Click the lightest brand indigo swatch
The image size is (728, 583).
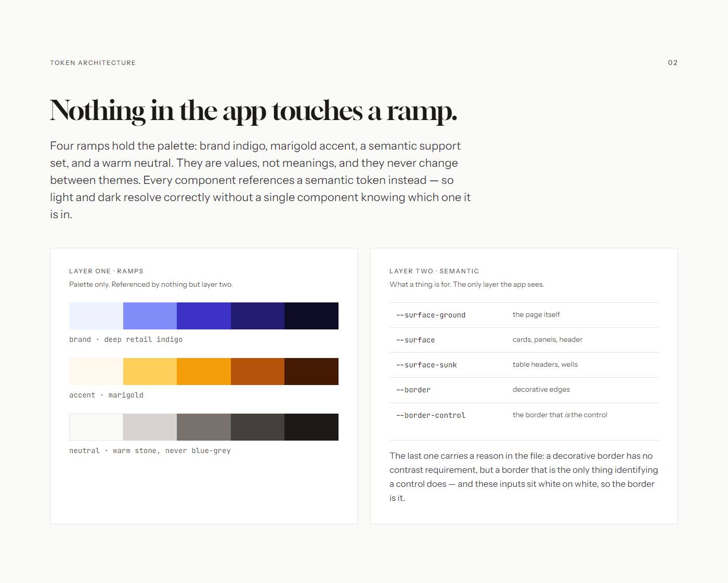point(96,316)
